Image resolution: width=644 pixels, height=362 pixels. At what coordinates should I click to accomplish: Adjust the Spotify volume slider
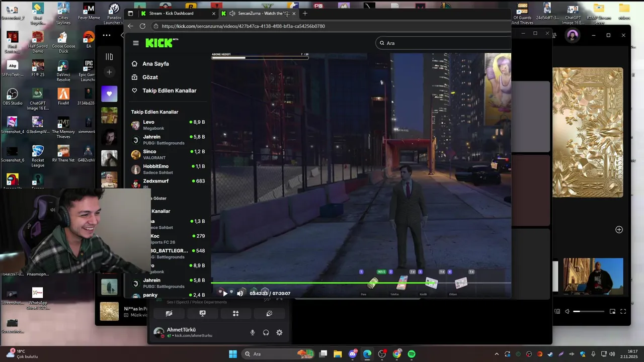coord(589,312)
